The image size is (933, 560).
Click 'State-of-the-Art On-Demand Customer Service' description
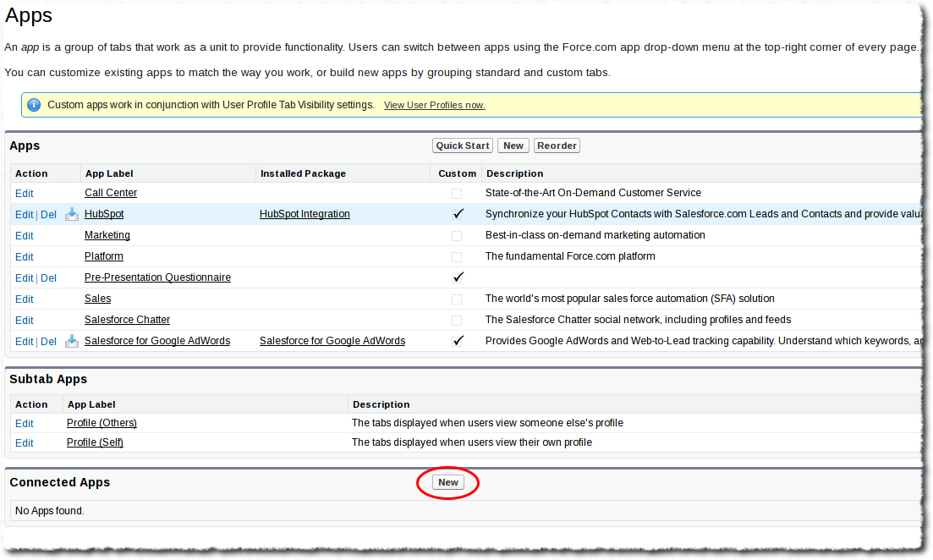click(x=593, y=193)
